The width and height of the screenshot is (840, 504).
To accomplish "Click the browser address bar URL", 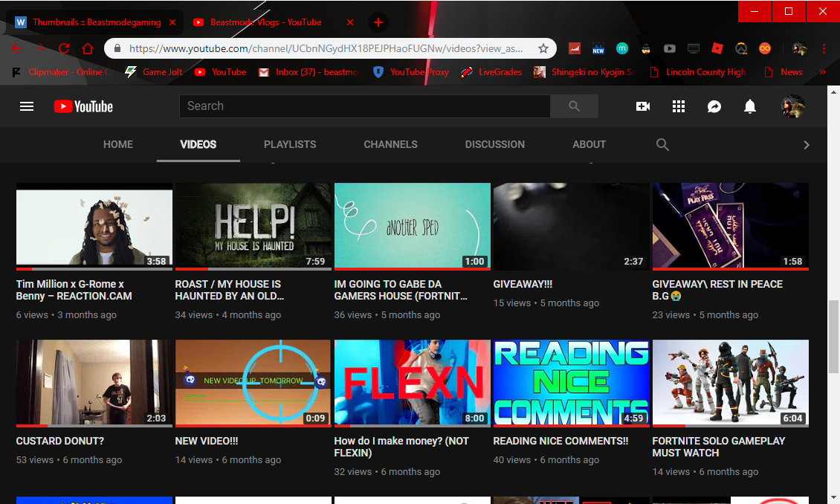I will point(326,49).
